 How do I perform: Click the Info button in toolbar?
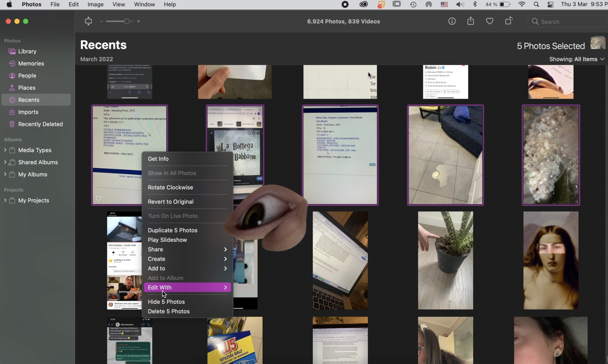pos(452,21)
